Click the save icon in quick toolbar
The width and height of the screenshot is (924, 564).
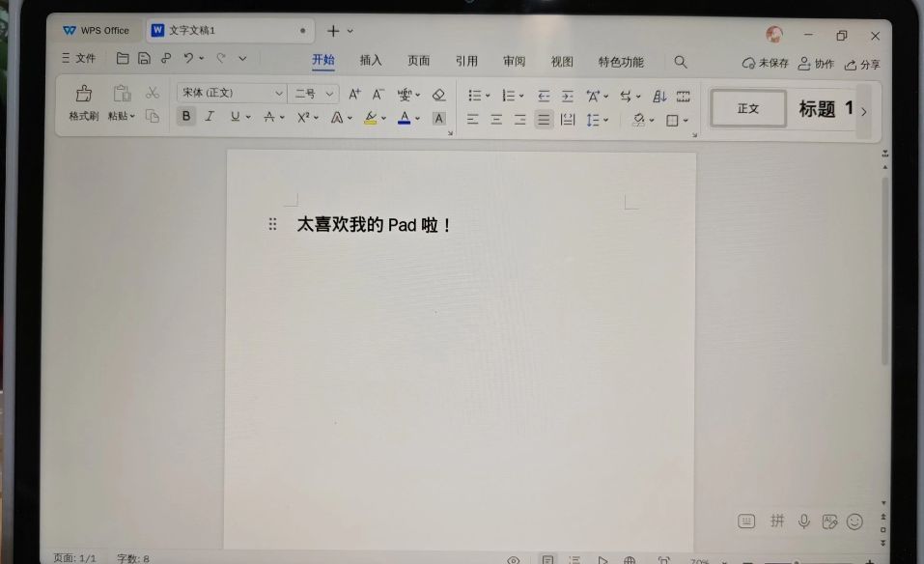(144, 59)
